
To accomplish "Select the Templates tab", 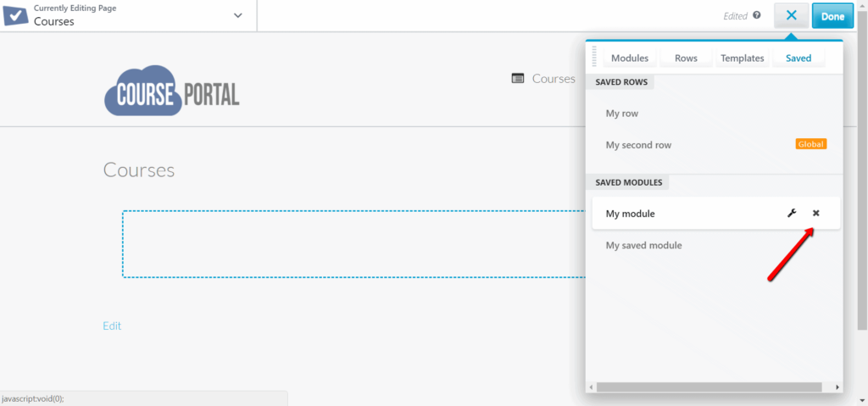I will click(x=742, y=58).
